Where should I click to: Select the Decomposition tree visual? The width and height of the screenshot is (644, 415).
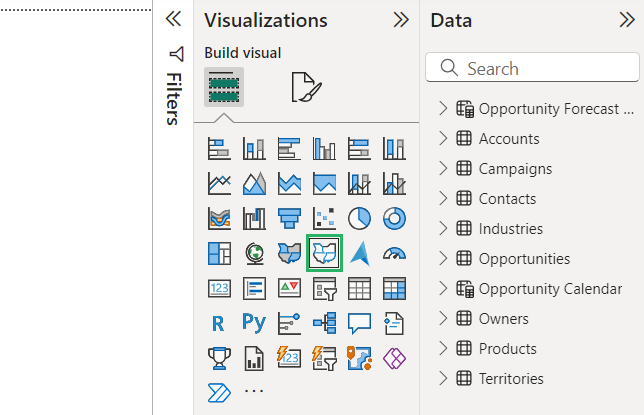click(325, 323)
